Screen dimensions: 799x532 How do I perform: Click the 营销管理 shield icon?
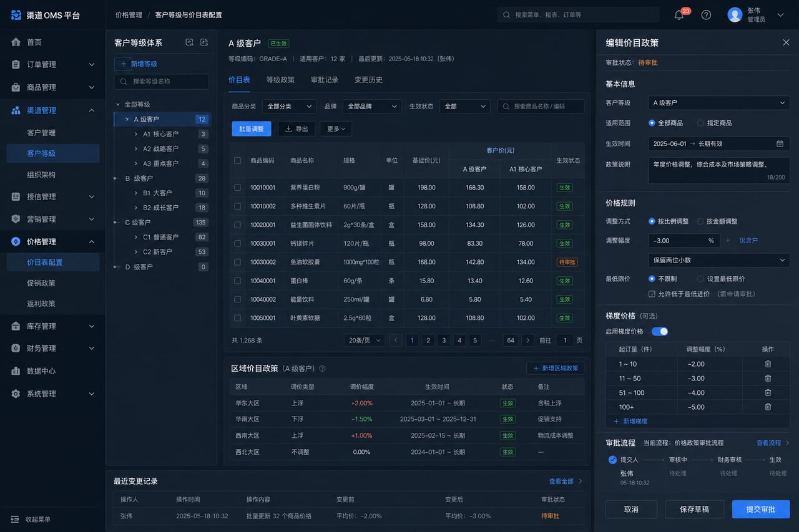click(x=16, y=219)
